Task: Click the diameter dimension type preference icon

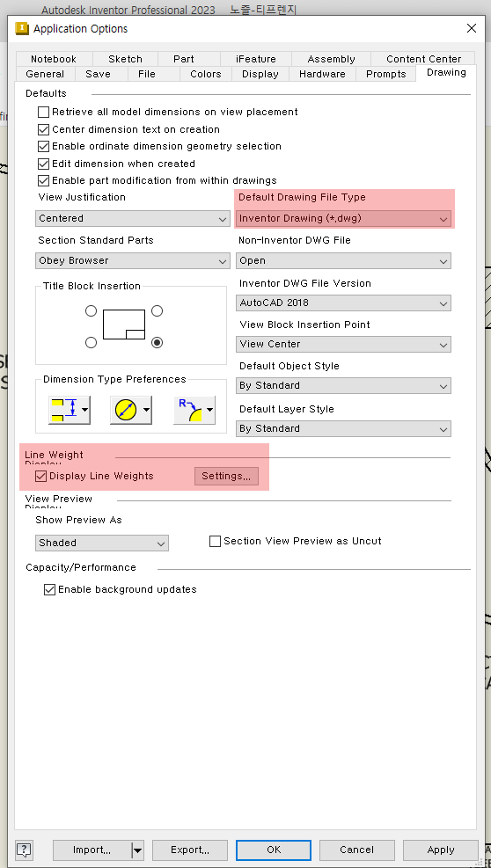Action: [x=131, y=410]
